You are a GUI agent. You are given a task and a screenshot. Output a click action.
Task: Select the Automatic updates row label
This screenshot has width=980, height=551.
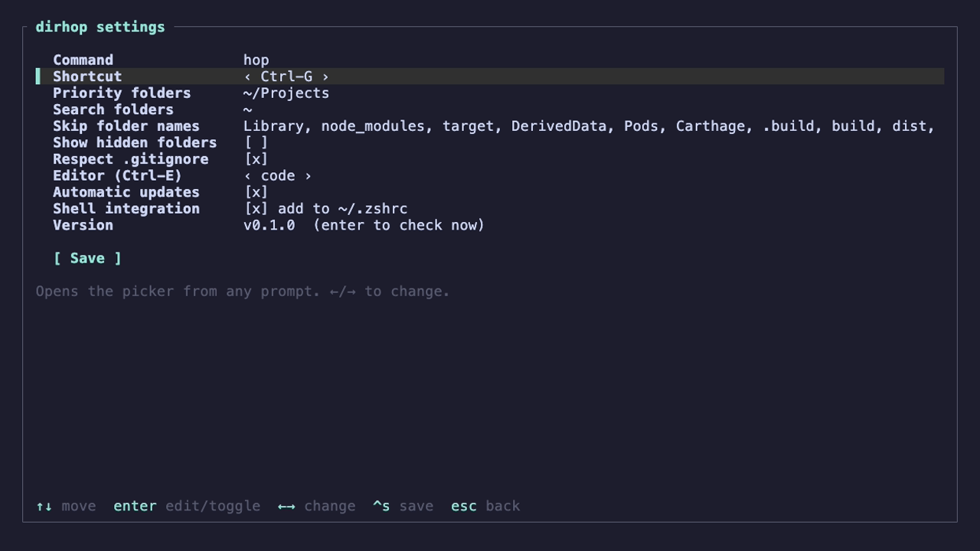pos(126,192)
